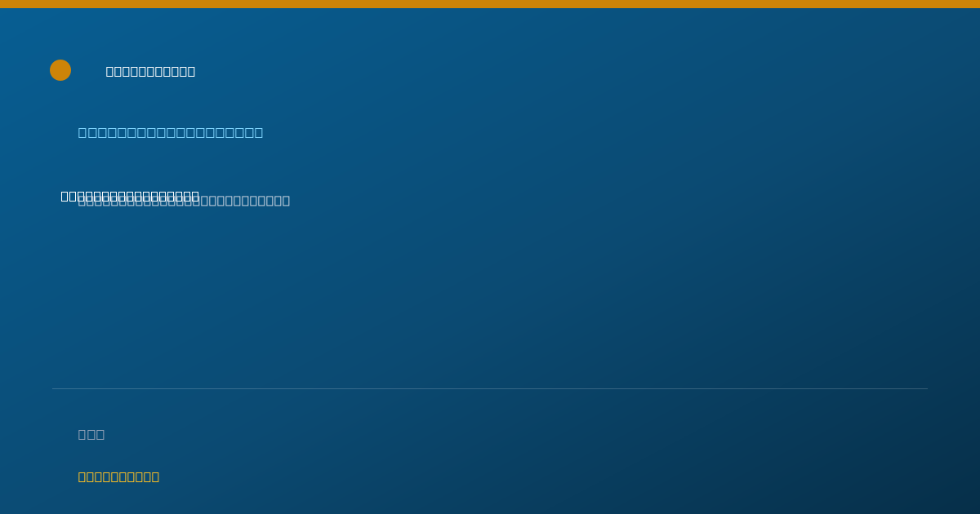Select the bold white overlapping text line

(x=130, y=196)
